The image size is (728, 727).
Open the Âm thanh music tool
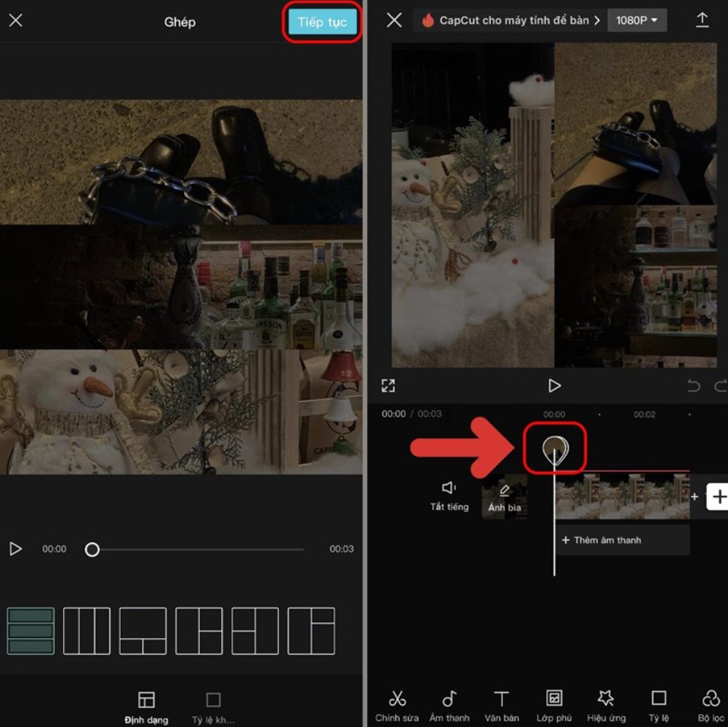[449, 706]
